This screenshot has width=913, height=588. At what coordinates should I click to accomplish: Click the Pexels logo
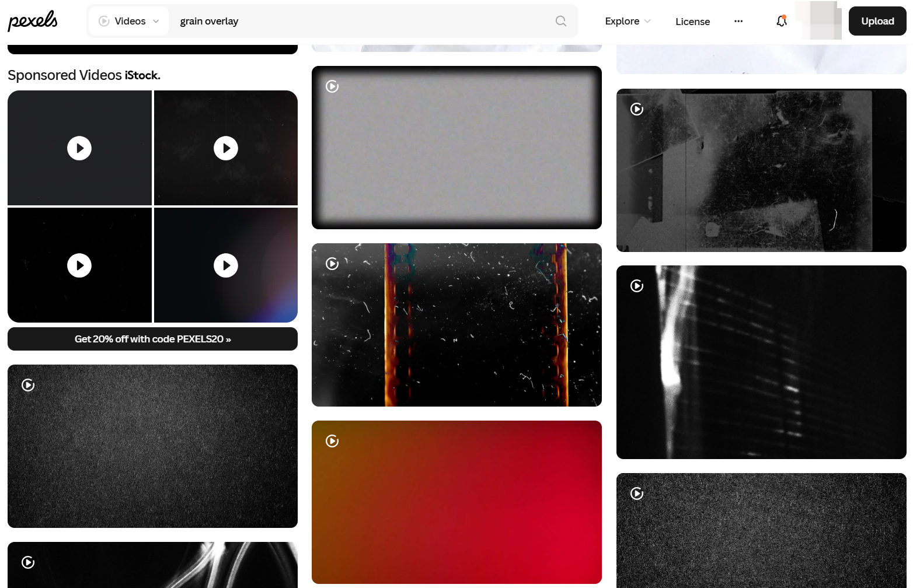32,20
